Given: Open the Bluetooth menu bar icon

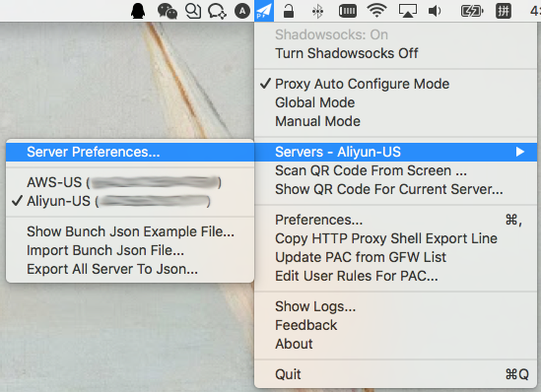Looking at the screenshot, I should pos(317,12).
